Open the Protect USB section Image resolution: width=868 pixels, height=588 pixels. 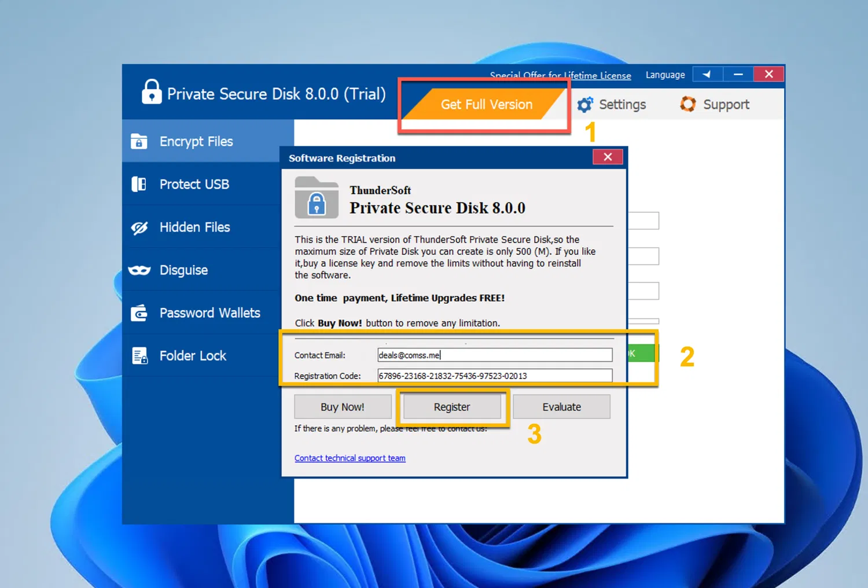tap(201, 184)
